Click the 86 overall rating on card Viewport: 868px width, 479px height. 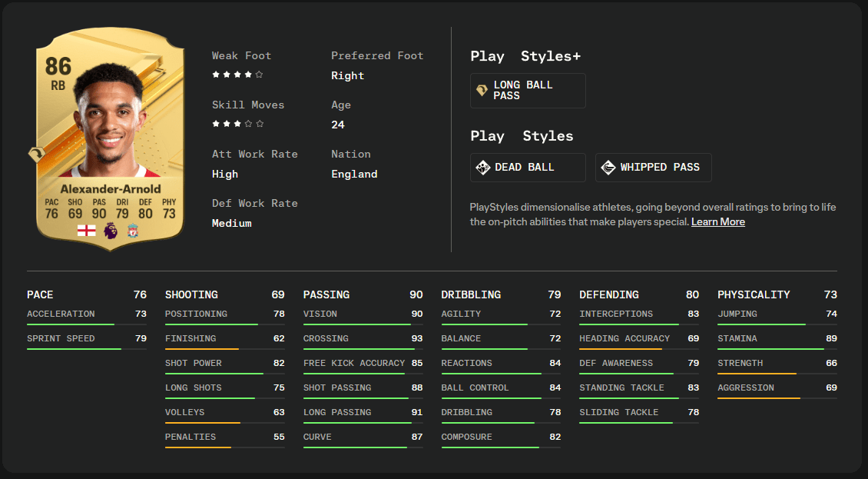click(58, 67)
